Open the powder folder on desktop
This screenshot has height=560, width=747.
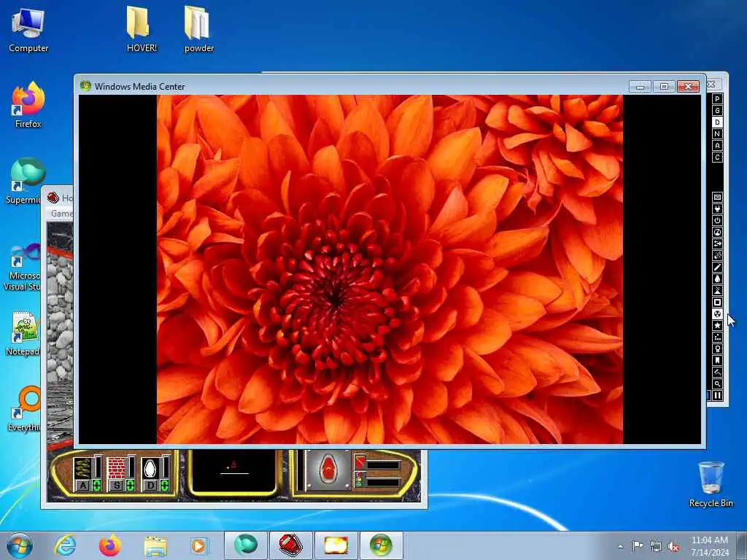pos(199,29)
